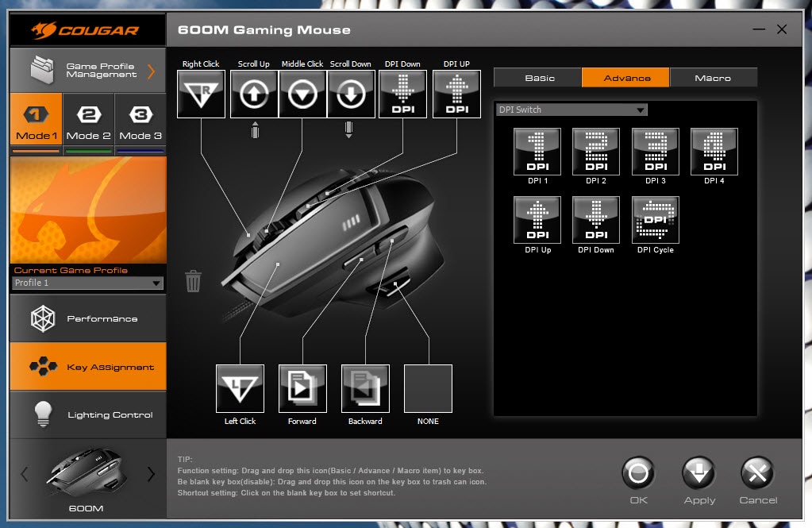
Task: Click the Cougar logo
Action: [x=86, y=30]
